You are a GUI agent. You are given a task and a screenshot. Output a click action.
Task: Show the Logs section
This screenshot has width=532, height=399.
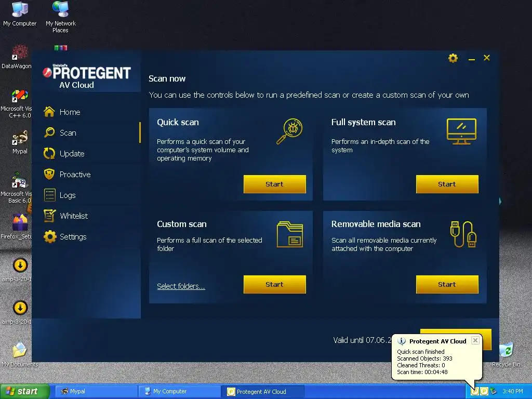pos(68,195)
